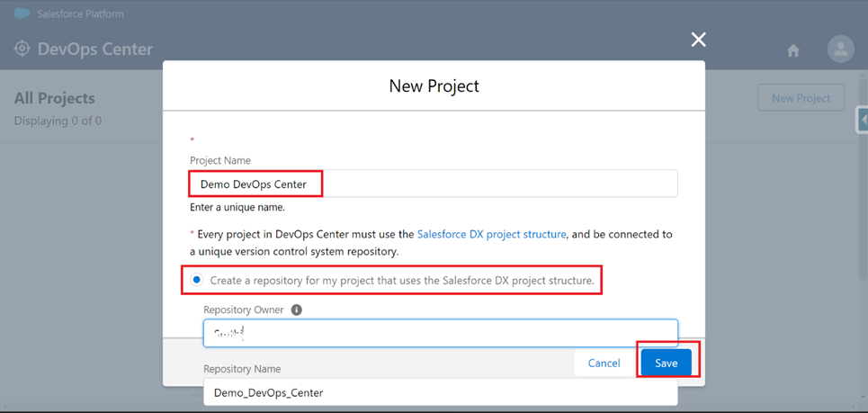Save the new project
The width and height of the screenshot is (868, 413).
tap(666, 364)
